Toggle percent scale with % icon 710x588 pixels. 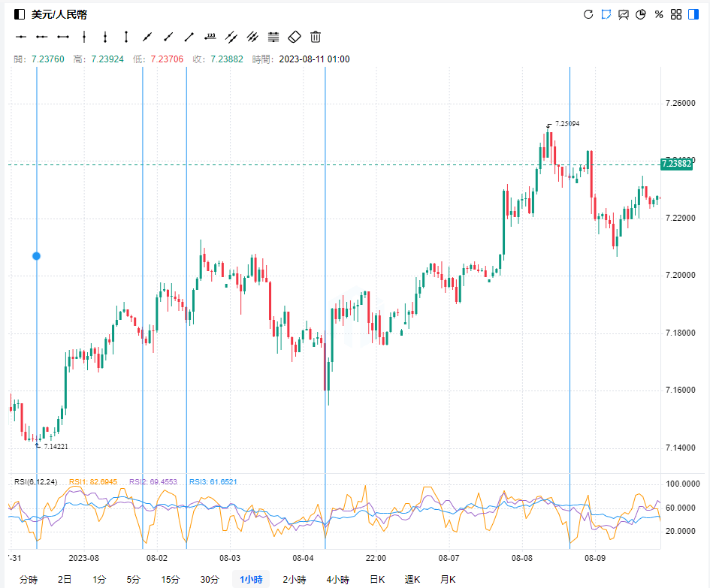click(659, 14)
